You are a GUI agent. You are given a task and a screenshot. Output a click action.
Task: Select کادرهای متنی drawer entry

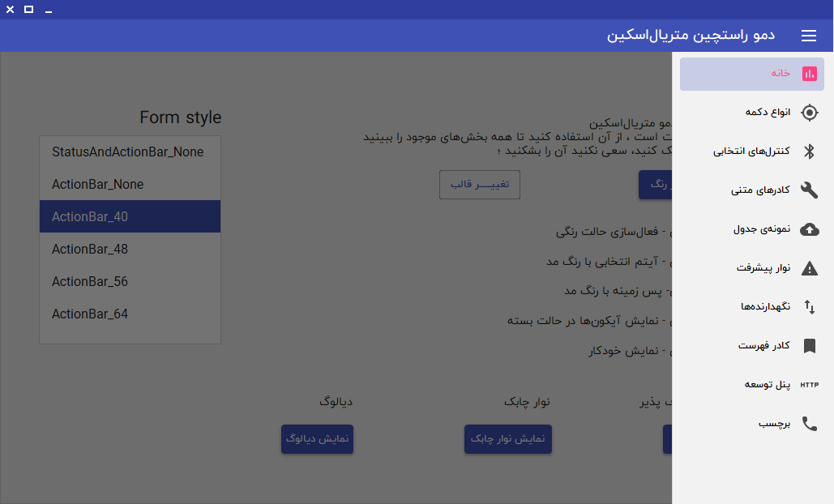pos(752,190)
